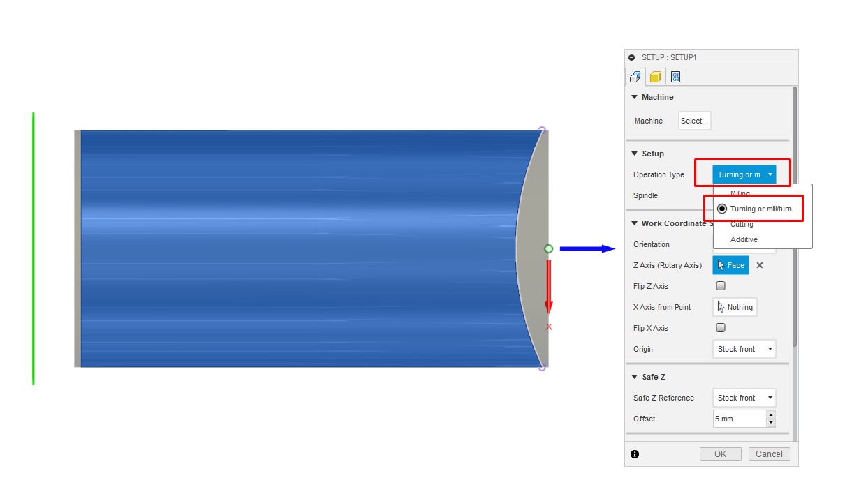
Task: Click the Face selection button for Z Axis
Action: 730,265
